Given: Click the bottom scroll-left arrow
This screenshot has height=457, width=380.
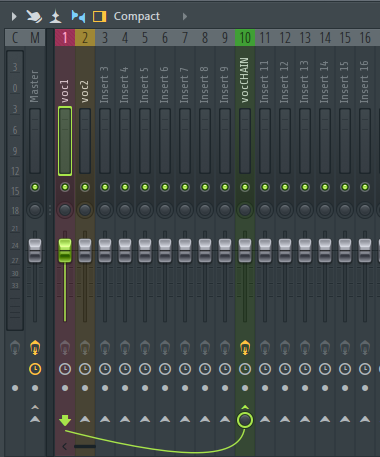Looking at the screenshot, I should 65,446.
